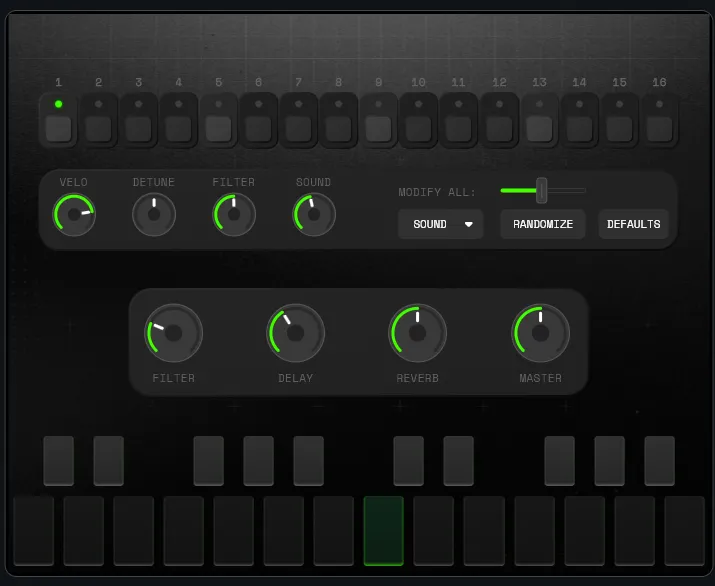715x586 pixels.
Task: Click the step FILTER knob in upper panel
Action: 234,215
